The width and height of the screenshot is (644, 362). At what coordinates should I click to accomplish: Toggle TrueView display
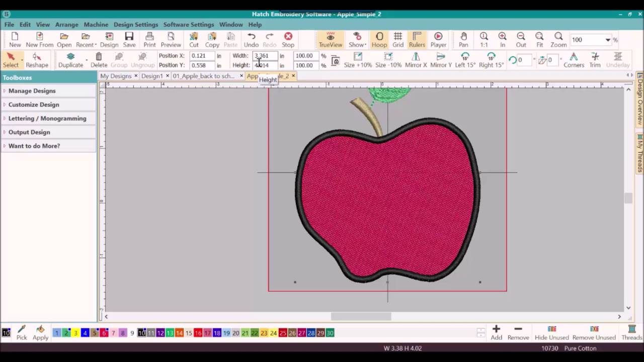(x=330, y=40)
